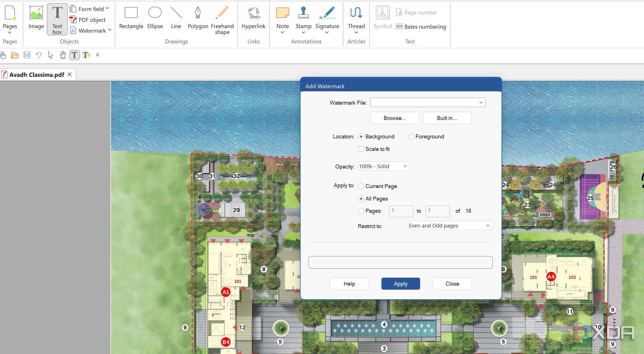Image resolution: width=644 pixels, height=354 pixels.
Task: Activate the Text box tool
Action: click(57, 19)
